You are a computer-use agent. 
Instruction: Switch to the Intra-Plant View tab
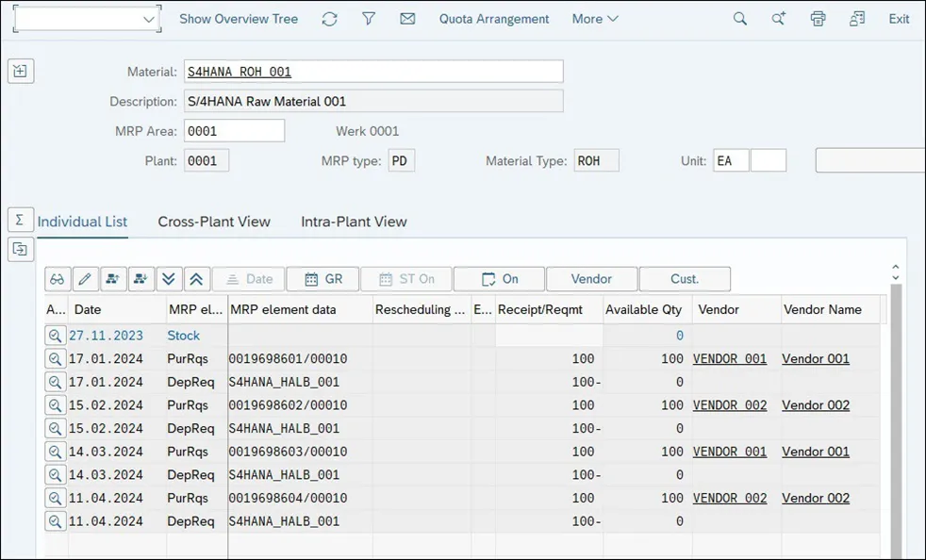click(x=354, y=222)
